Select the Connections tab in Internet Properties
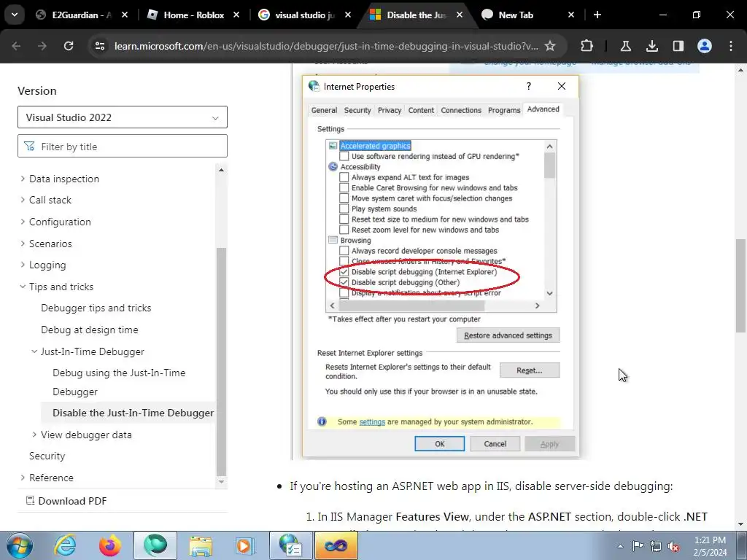The width and height of the screenshot is (747, 560). 461,110
